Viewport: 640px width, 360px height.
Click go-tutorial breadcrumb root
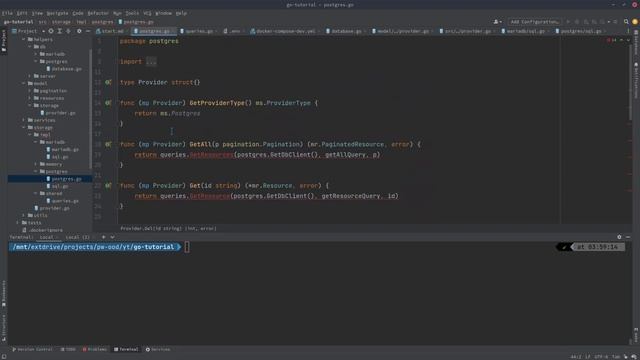click(x=18, y=22)
